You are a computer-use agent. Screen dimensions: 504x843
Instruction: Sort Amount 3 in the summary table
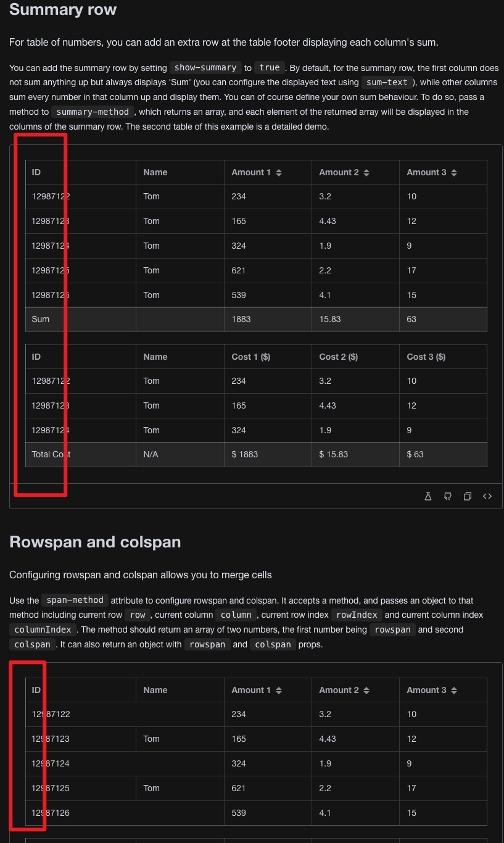click(454, 173)
